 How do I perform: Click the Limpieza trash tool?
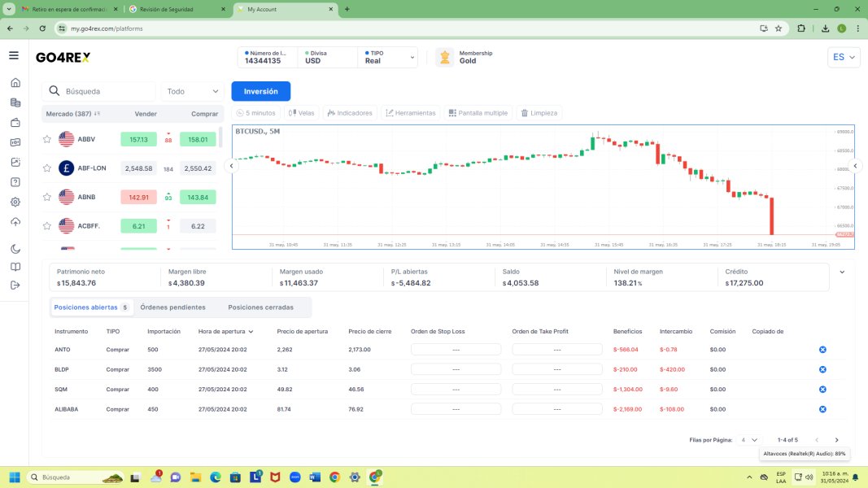point(539,113)
